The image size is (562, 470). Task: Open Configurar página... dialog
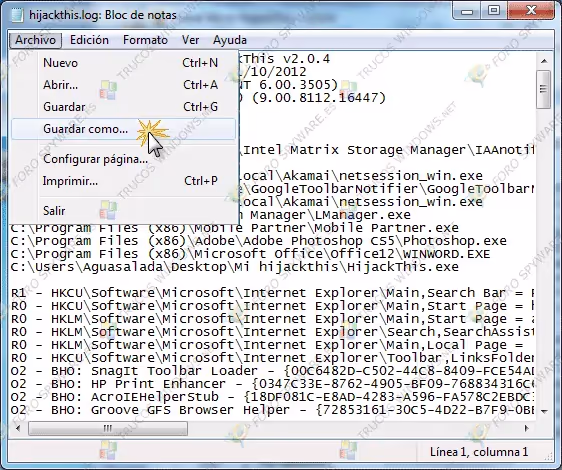point(124,159)
